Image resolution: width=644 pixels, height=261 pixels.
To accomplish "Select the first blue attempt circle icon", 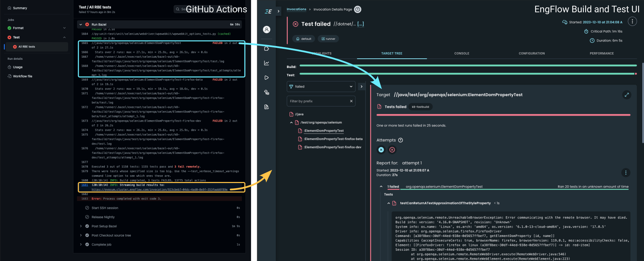I will tap(381, 150).
